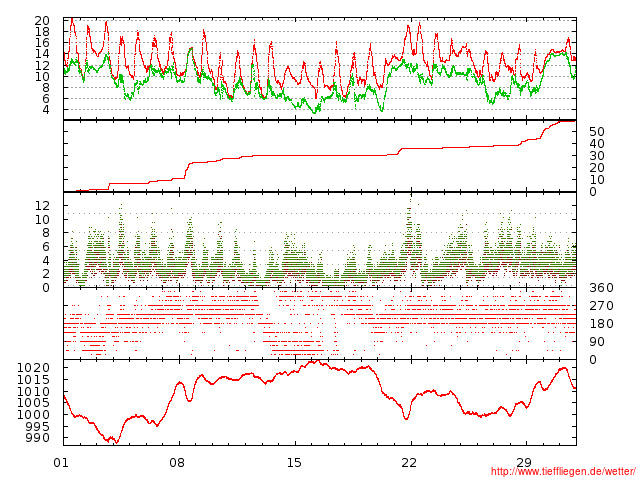Click the x-axis date label 01
640x480 pixels.
(x=61, y=462)
